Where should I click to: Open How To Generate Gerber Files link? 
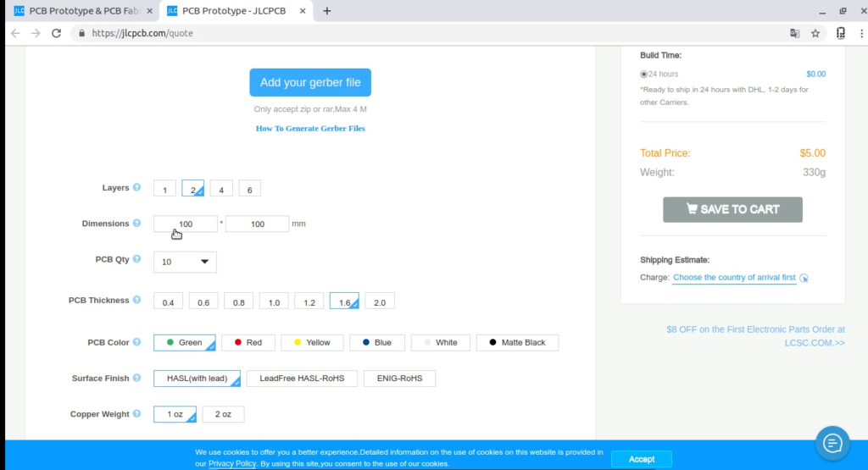310,128
